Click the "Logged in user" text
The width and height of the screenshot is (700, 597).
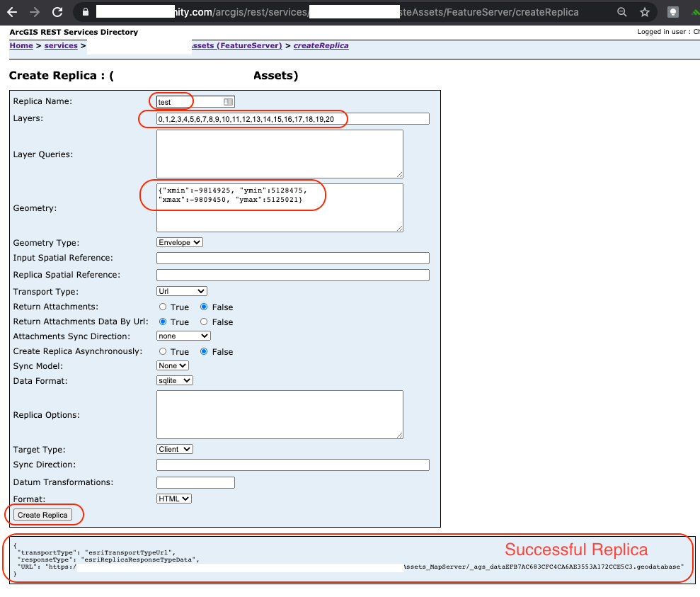(x=661, y=32)
